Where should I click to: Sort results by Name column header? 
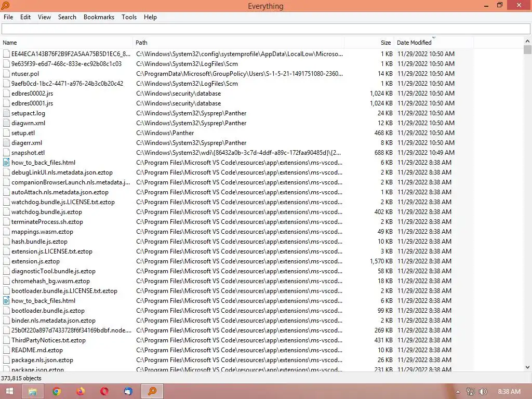coord(66,43)
